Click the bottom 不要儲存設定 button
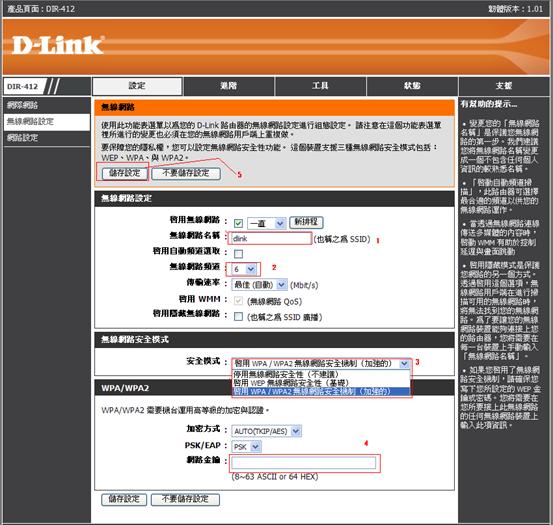The image size is (553, 525). coord(185,499)
